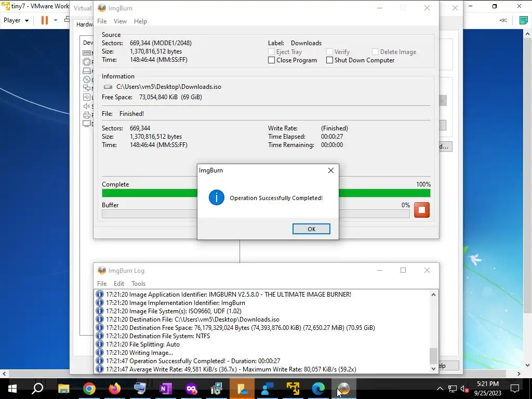The height and width of the screenshot is (399, 532).
Task: Click the info icon beside 'Image Implementation Identifier'
Action: [x=99, y=303]
